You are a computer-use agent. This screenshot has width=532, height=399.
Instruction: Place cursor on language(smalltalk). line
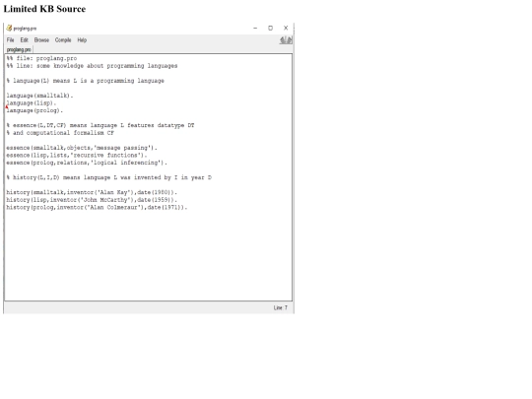pos(39,96)
